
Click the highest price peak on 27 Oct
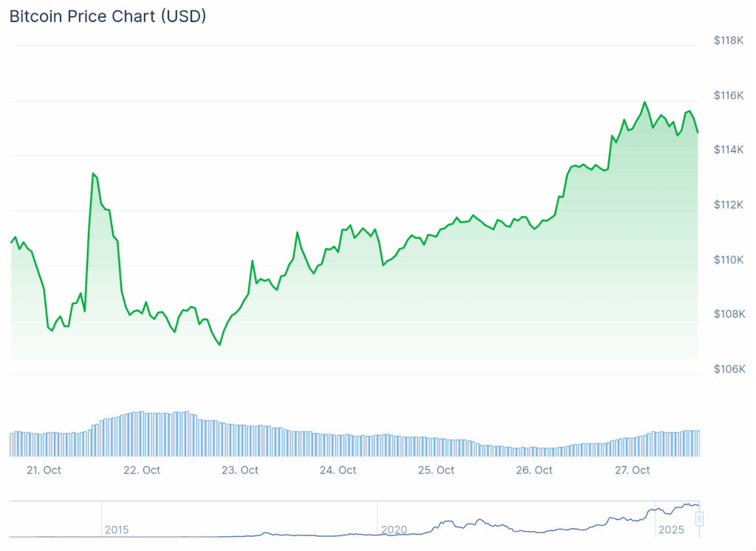645,102
